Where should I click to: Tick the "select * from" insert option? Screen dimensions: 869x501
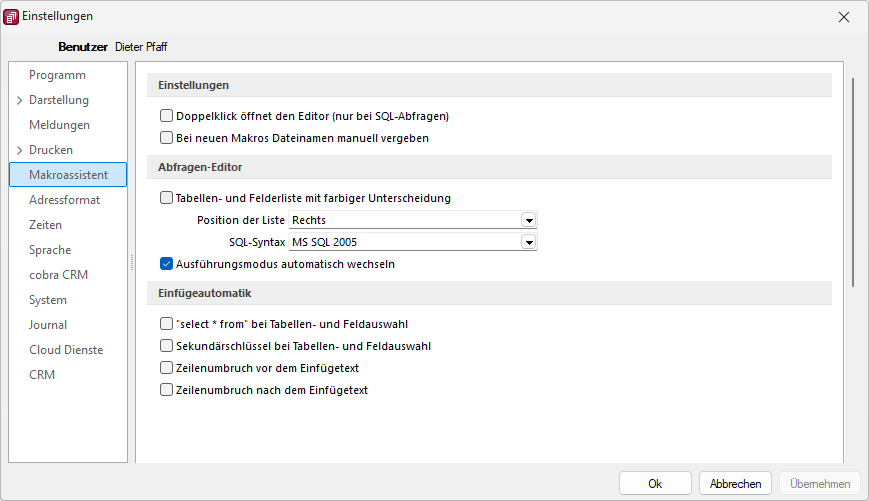click(x=166, y=324)
